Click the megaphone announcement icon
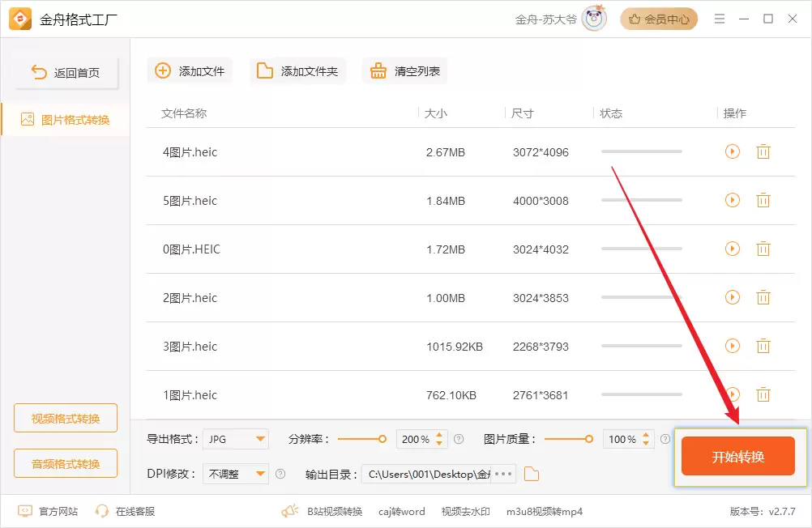 point(290,512)
